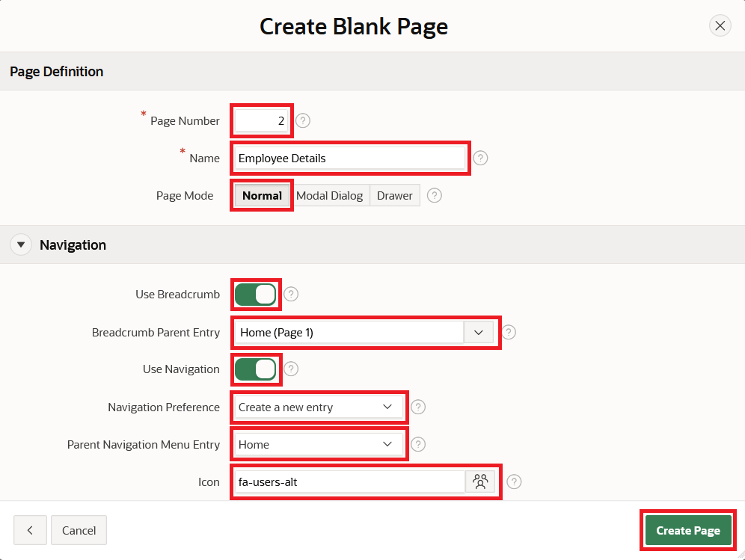Open help for Breadcrumb Parent Entry
This screenshot has height=560, width=745.
[509, 332]
